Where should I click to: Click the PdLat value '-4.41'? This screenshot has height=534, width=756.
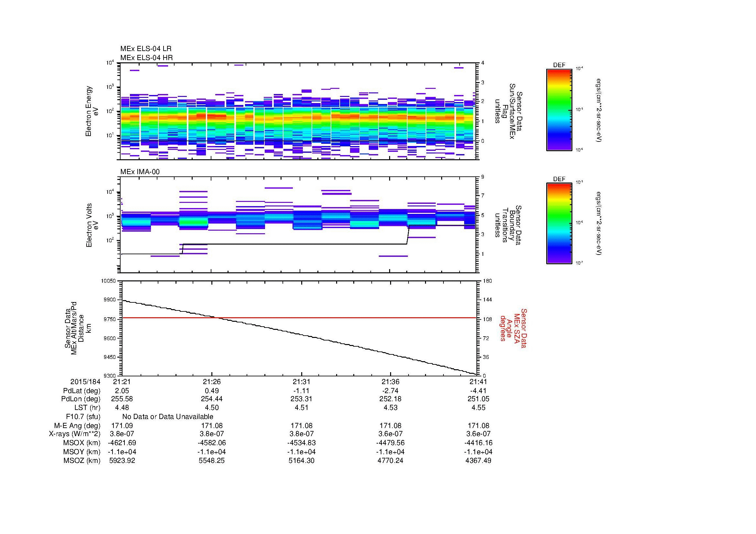tap(478, 391)
